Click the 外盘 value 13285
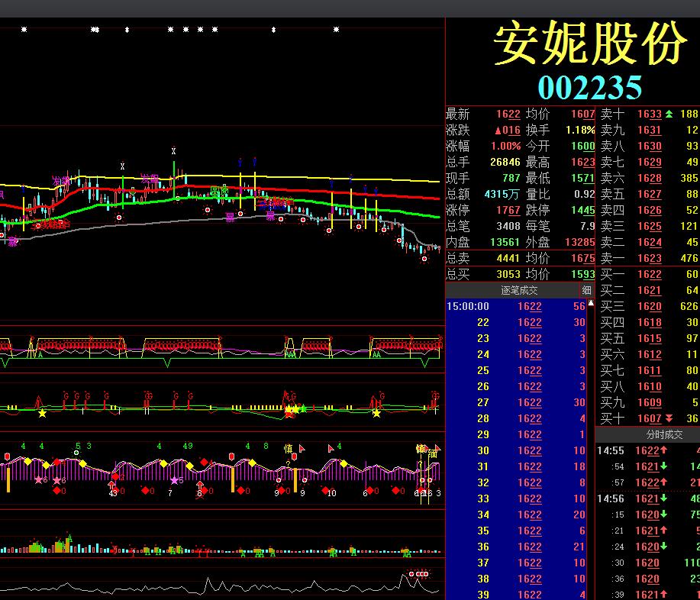Viewport: 700px width, 600px height. click(580, 243)
